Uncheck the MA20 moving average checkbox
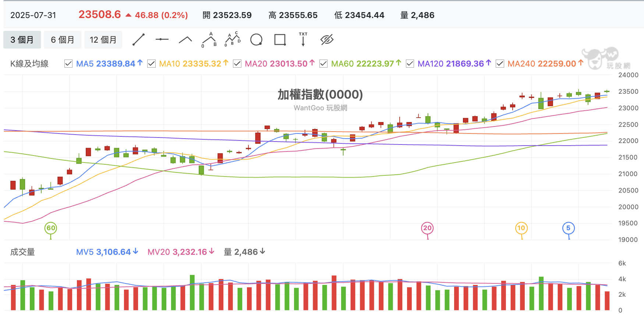The width and height of the screenshot is (644, 314). [x=237, y=64]
